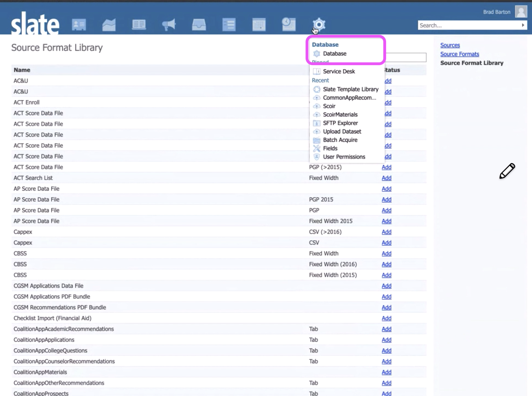Screen dimensions: 532x396
Task: Click Add for CGSM Recommendations PDF Bundle
Action: (x=386, y=307)
